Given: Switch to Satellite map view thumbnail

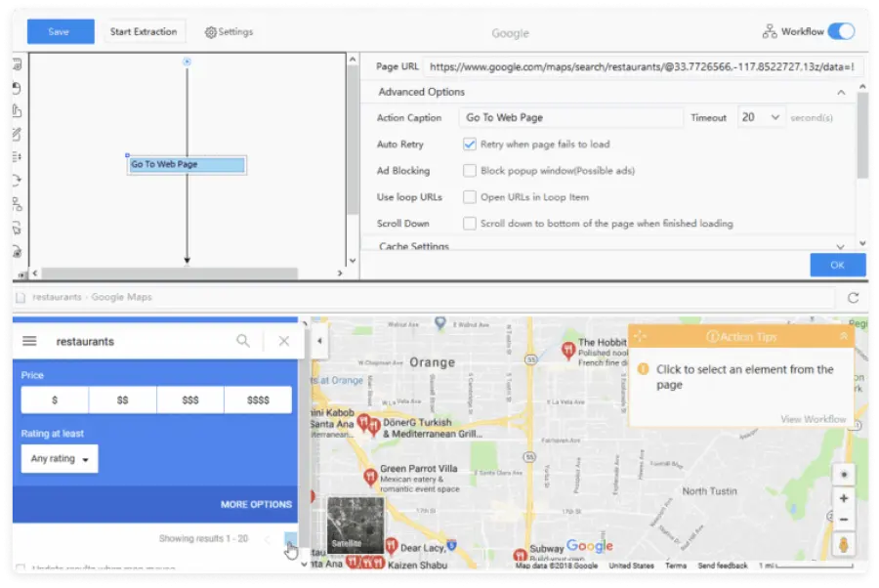Looking at the screenshot, I should coord(356,525).
